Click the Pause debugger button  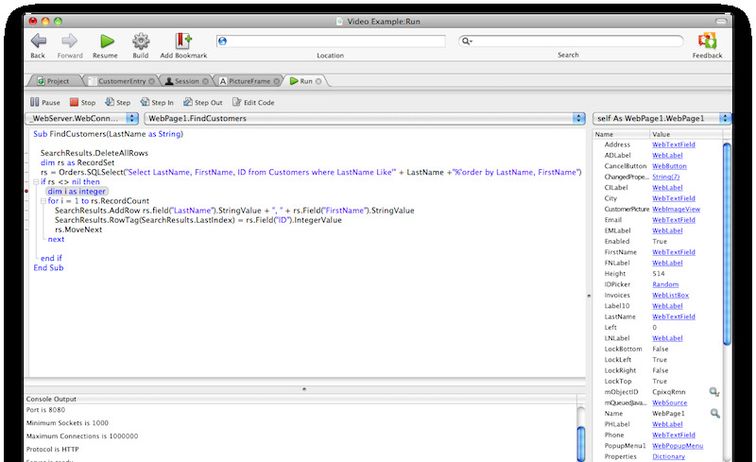pos(35,102)
